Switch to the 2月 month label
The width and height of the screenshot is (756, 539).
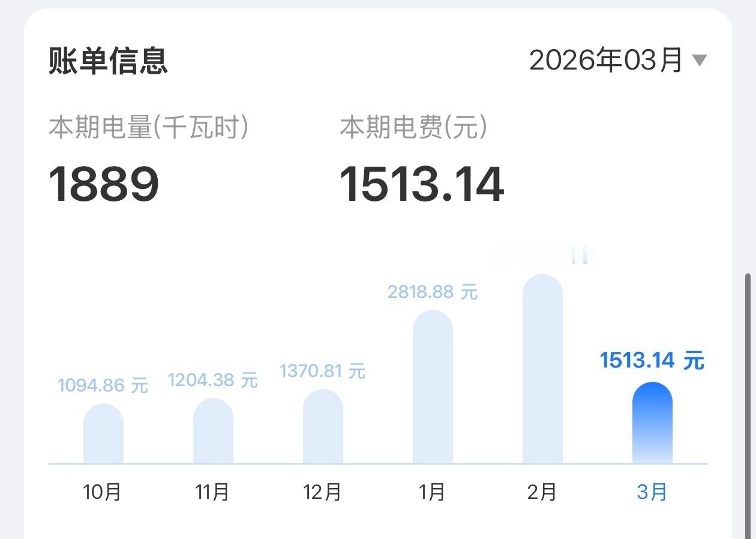(x=542, y=492)
